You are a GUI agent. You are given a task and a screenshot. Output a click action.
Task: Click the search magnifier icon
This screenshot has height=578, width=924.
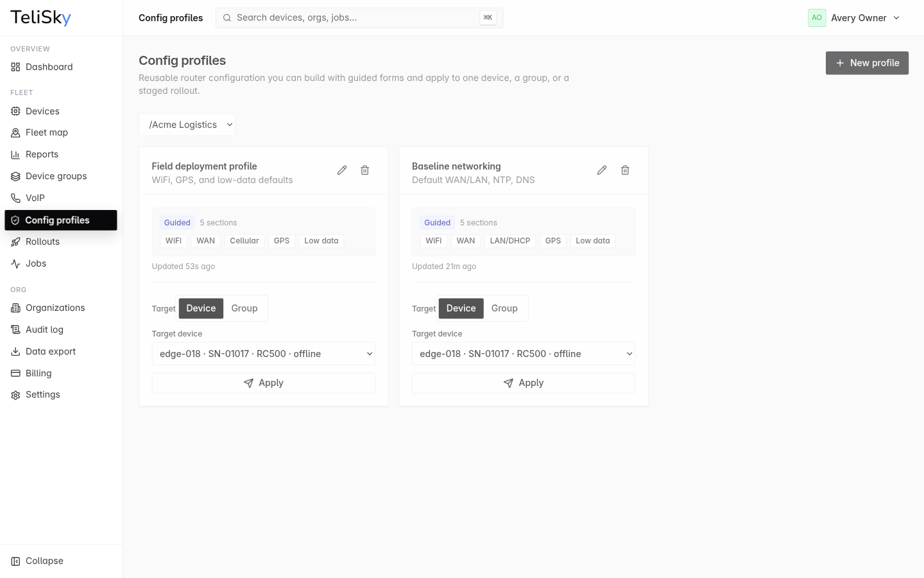[227, 18]
